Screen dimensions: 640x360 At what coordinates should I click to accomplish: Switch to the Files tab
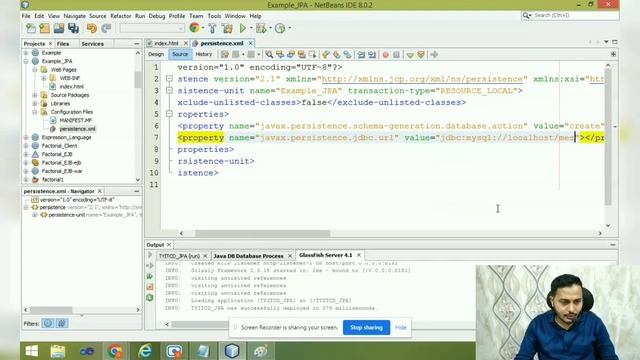click(63, 44)
